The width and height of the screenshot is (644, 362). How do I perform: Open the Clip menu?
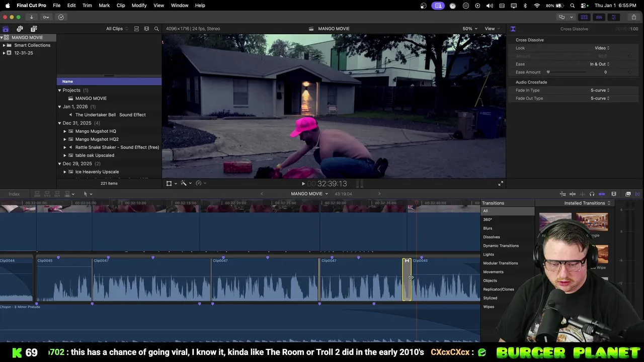tap(121, 6)
